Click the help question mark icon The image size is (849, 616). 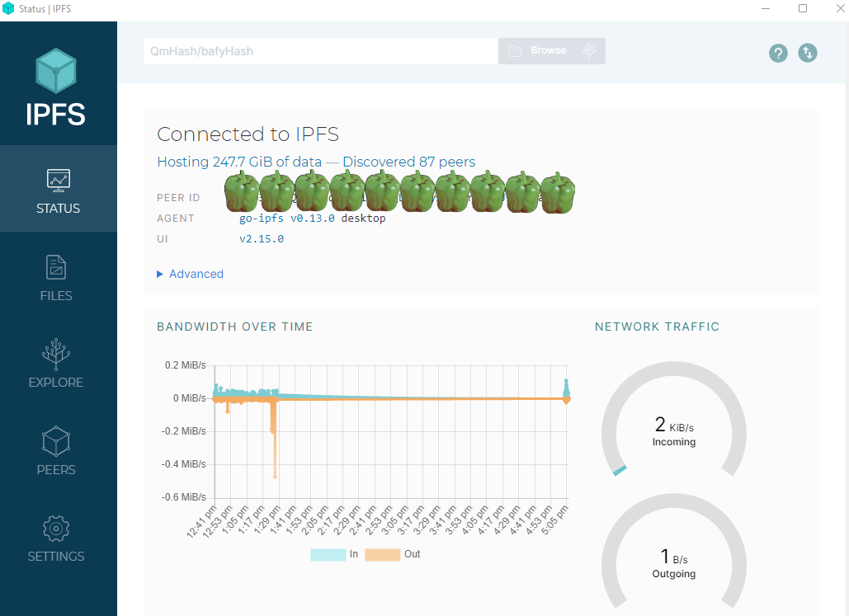(778, 53)
